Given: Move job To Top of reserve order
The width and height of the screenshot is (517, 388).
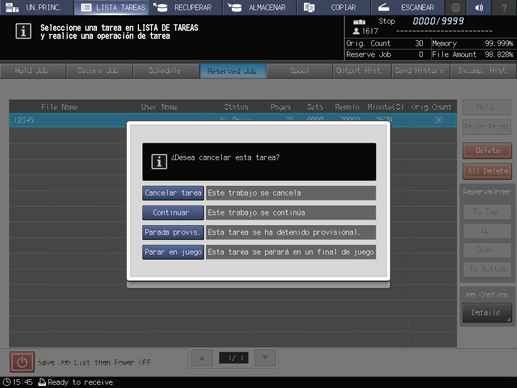Looking at the screenshot, I should [487, 211].
